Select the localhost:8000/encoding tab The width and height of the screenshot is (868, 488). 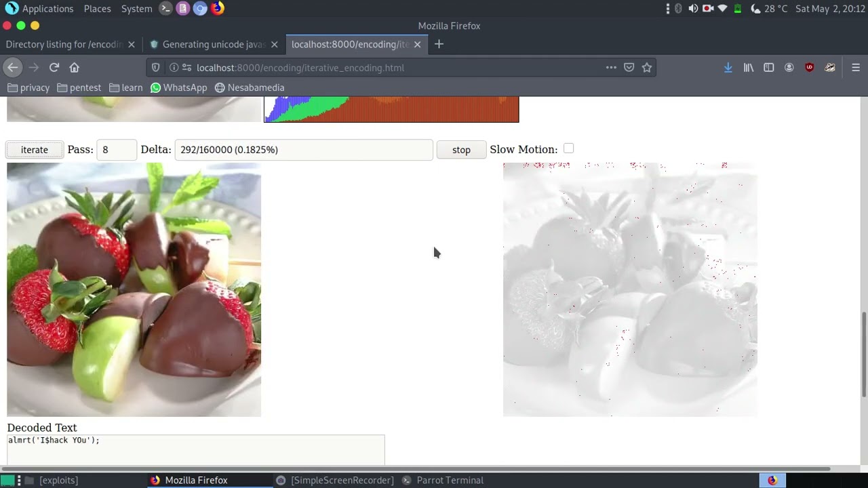click(x=350, y=44)
